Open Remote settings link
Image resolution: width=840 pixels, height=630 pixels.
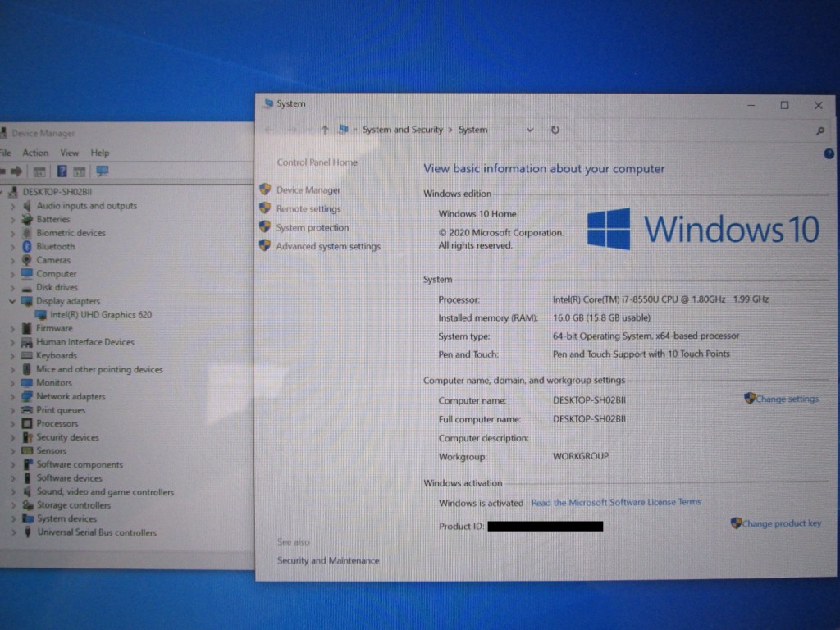click(308, 209)
